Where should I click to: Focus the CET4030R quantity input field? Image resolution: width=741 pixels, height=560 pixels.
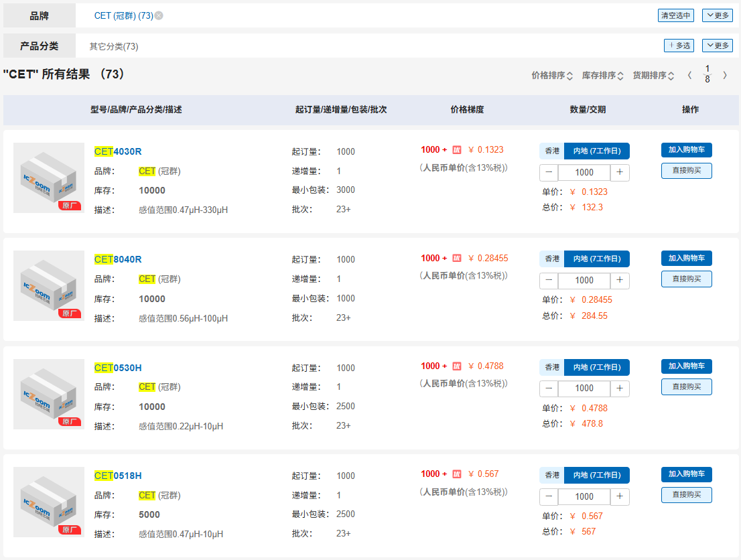pyautogui.click(x=584, y=173)
